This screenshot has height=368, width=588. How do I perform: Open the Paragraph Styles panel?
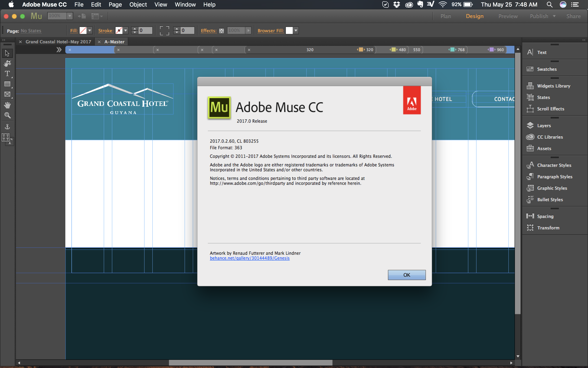click(x=555, y=177)
